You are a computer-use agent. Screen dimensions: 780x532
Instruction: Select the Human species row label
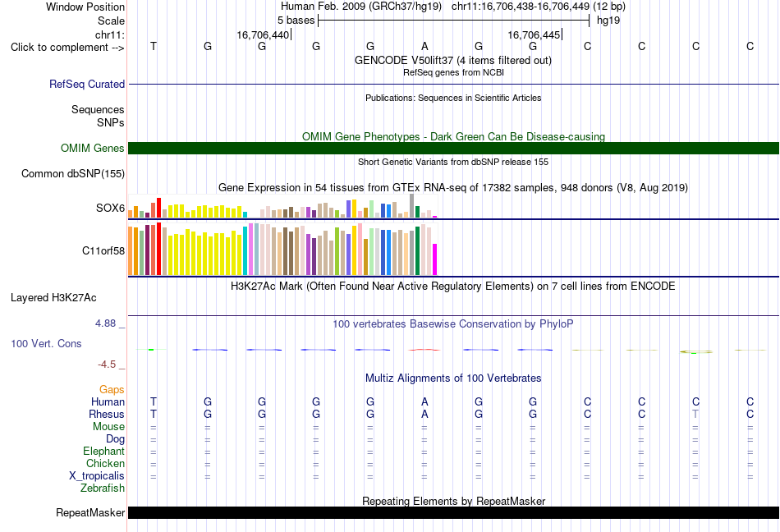point(108,401)
